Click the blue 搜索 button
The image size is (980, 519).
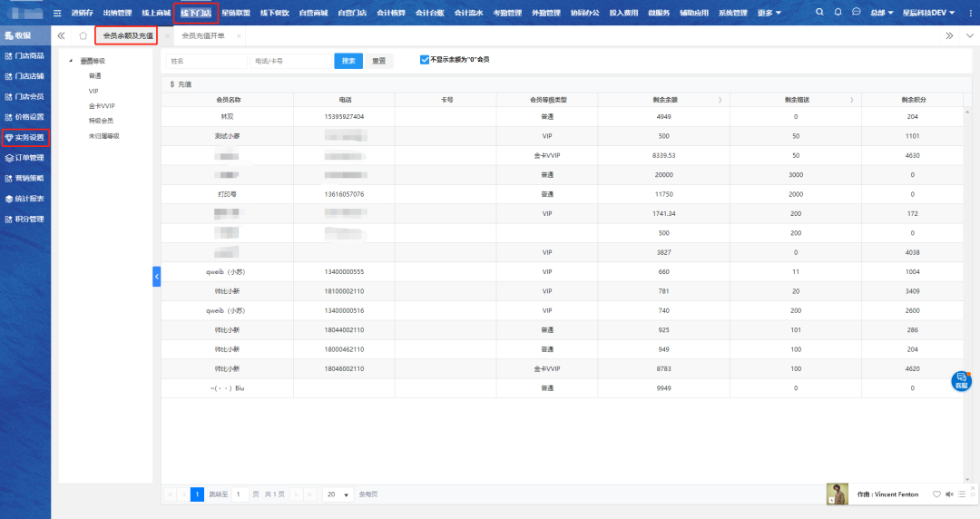coord(348,61)
